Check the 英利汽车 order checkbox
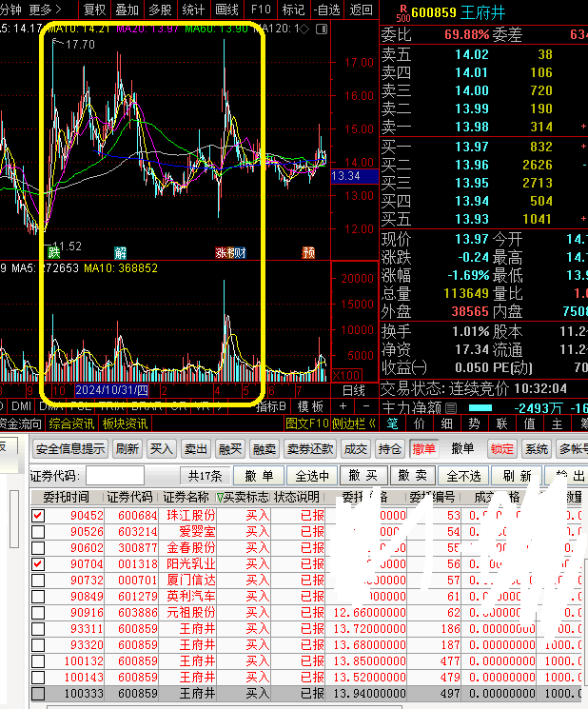This screenshot has width=588, height=709. [38, 597]
